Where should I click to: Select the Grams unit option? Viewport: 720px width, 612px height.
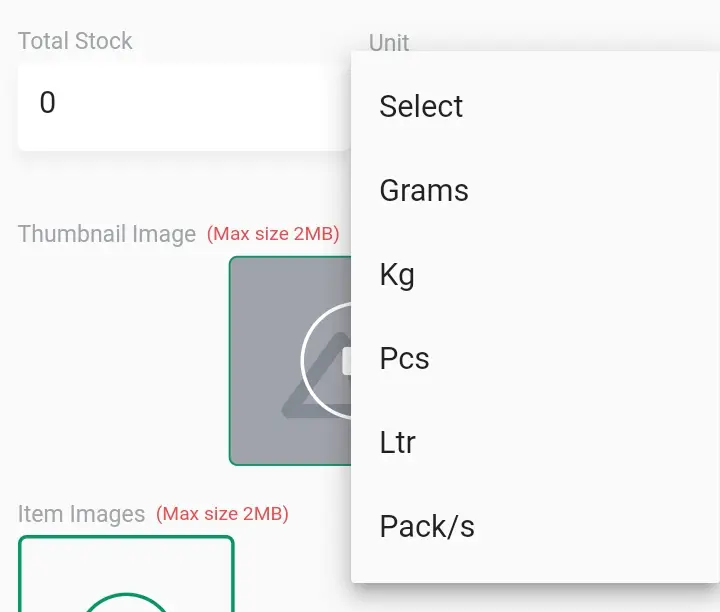click(535, 190)
